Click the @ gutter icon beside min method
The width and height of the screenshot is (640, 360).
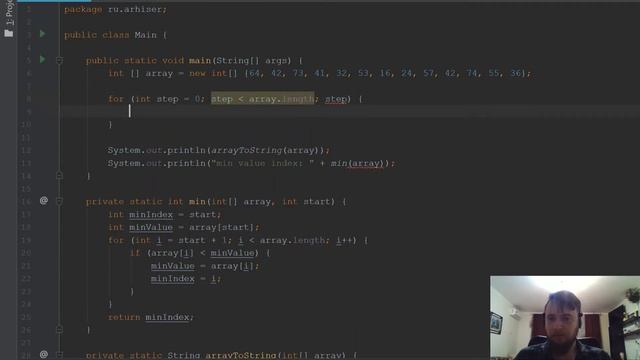44,200
